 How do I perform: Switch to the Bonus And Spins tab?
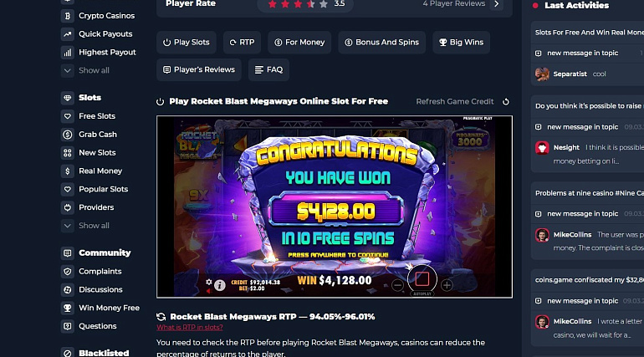(x=382, y=43)
